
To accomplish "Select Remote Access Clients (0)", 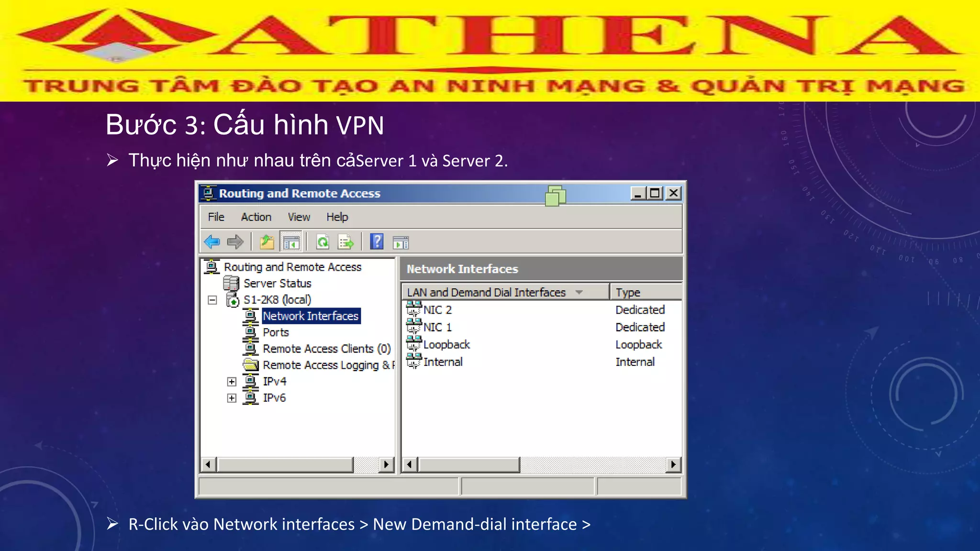I will coord(327,349).
